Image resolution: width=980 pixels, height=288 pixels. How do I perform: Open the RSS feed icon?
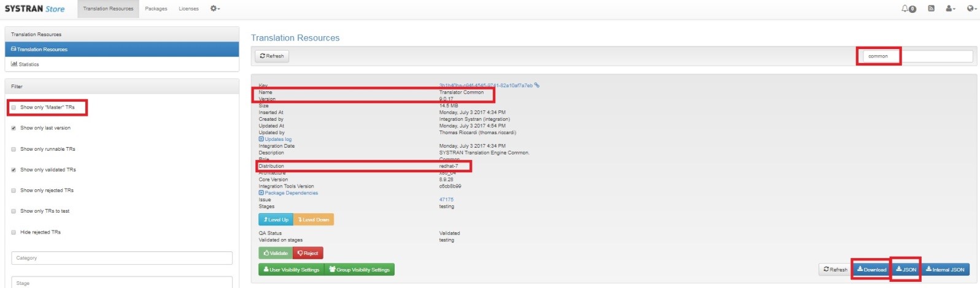click(x=931, y=9)
